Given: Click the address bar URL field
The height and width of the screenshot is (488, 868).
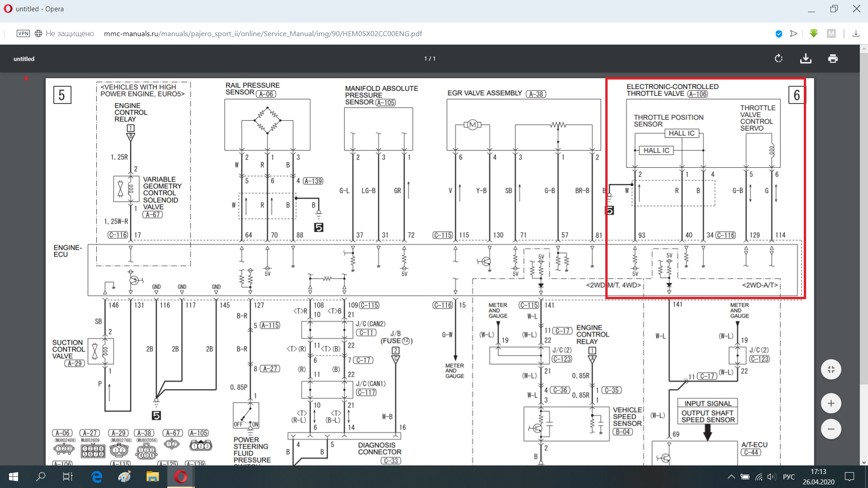Looking at the screenshot, I should [263, 33].
